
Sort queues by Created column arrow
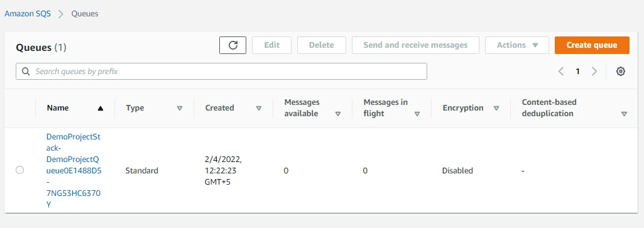[x=259, y=109]
